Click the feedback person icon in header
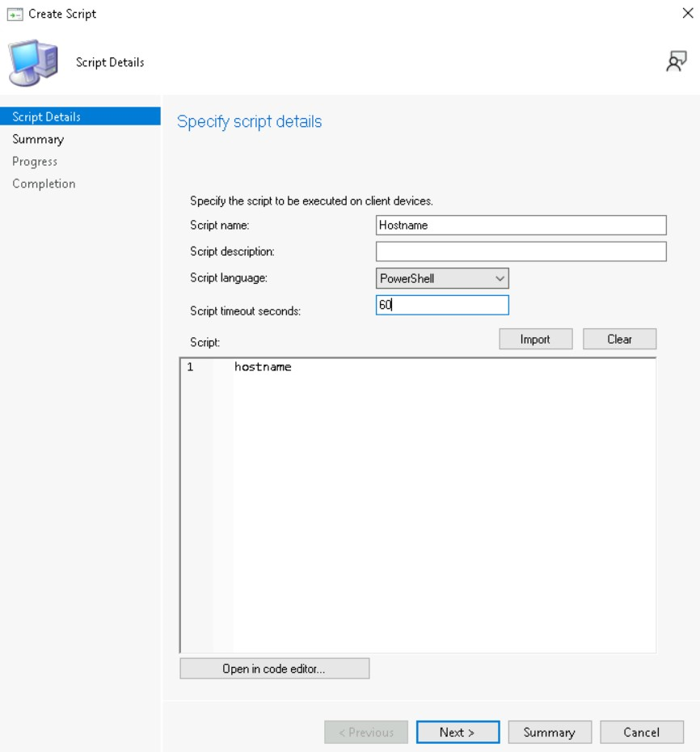700x752 pixels. pos(677,61)
